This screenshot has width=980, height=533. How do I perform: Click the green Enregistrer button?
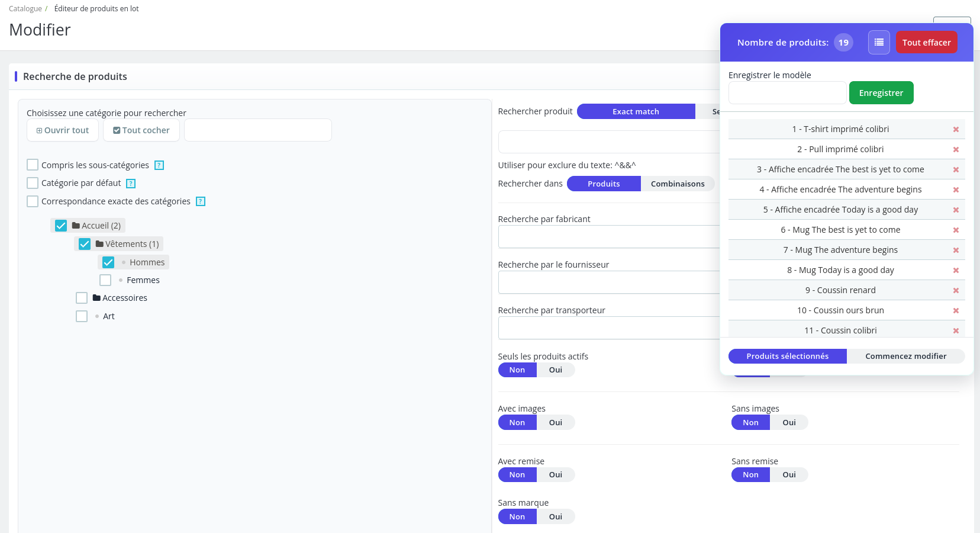point(881,93)
